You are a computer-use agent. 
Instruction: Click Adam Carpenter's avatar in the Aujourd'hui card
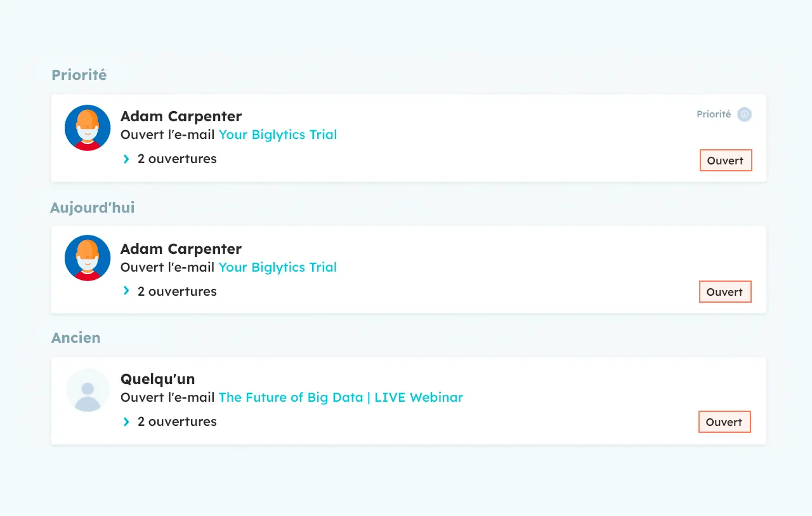(88, 258)
